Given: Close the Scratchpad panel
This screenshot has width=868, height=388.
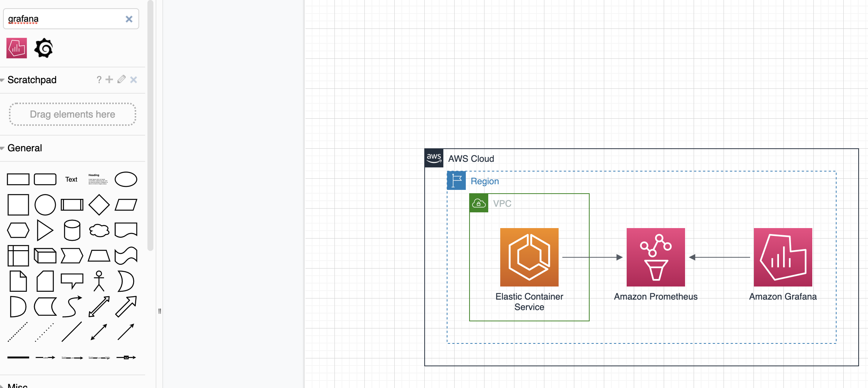Looking at the screenshot, I should pos(134,79).
